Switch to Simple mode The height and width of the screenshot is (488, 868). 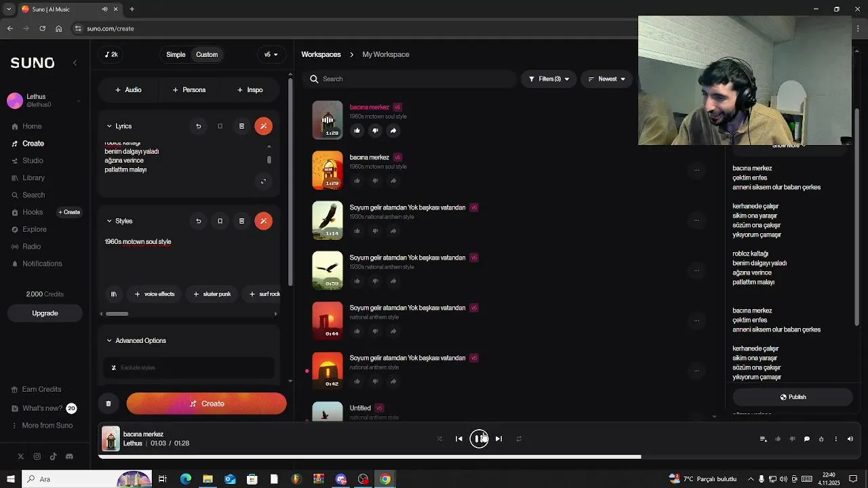(176, 55)
